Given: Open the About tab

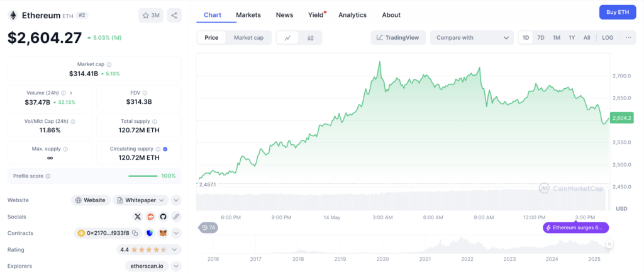Looking at the screenshot, I should tap(391, 15).
